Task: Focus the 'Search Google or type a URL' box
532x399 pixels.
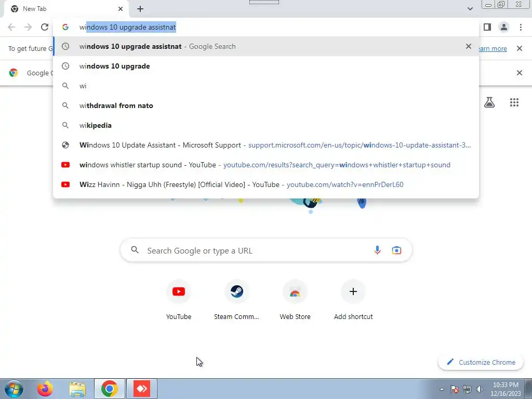Action: (x=266, y=250)
